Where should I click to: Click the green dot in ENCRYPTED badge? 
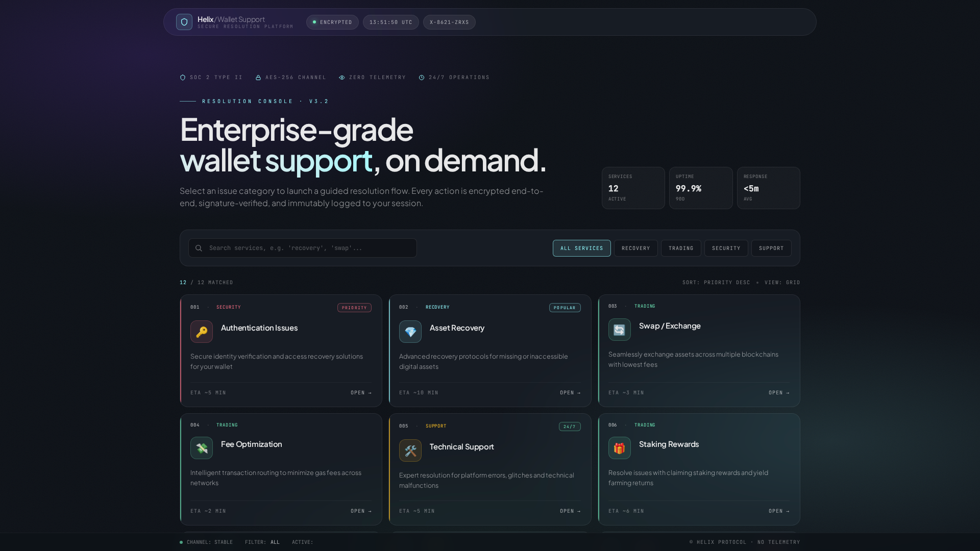pyautogui.click(x=314, y=22)
